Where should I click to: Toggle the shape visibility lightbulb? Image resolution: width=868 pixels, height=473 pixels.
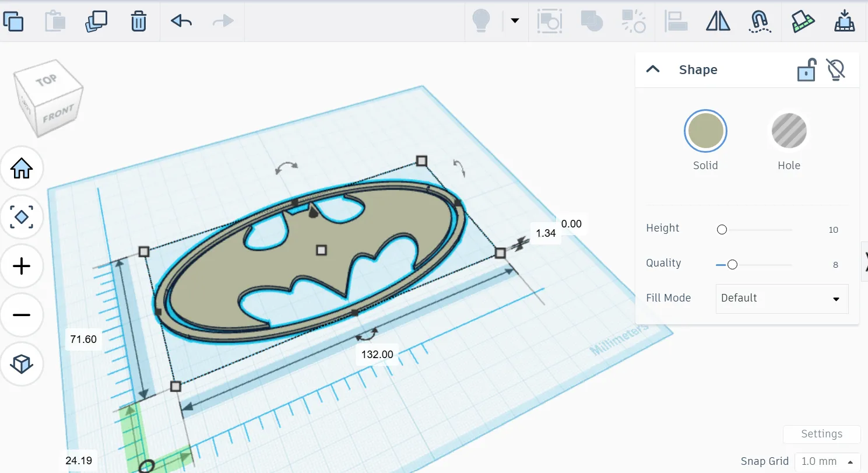pos(836,69)
